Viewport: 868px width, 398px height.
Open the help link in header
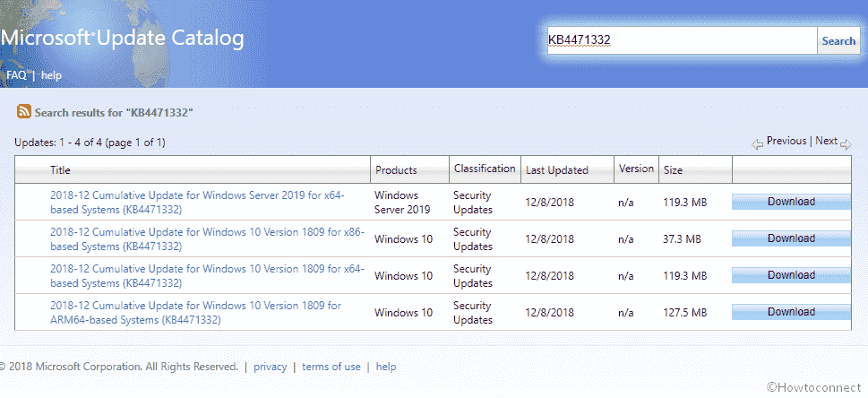point(51,75)
